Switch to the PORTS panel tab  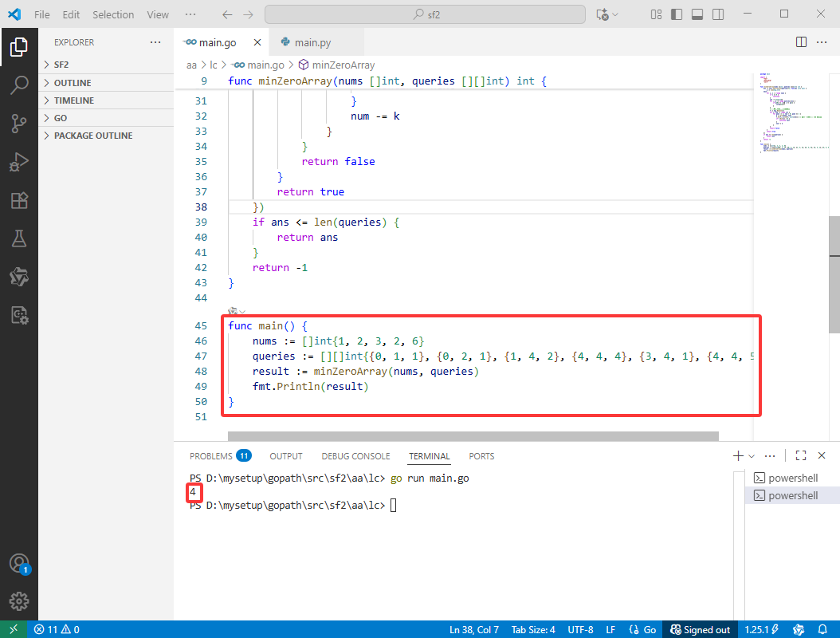point(481,456)
